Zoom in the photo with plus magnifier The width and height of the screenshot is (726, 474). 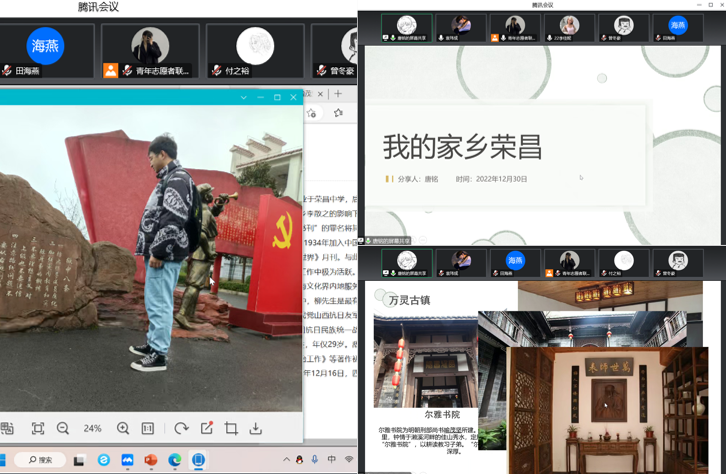[x=123, y=428]
